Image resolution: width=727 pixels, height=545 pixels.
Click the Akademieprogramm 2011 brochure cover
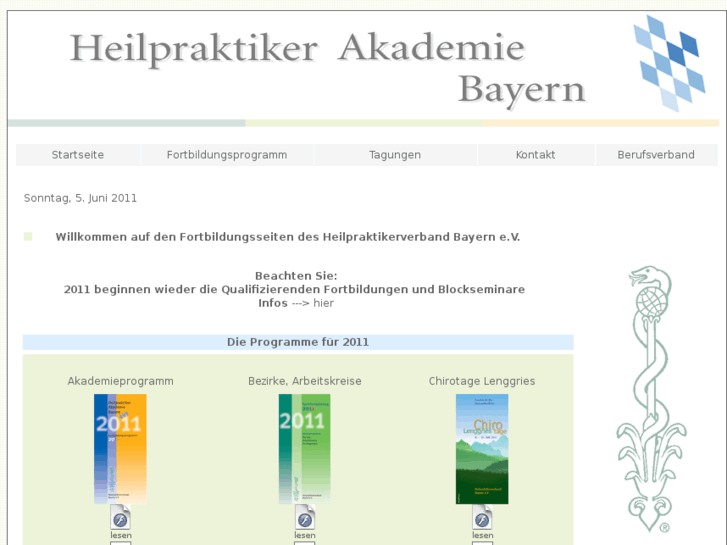(x=121, y=449)
